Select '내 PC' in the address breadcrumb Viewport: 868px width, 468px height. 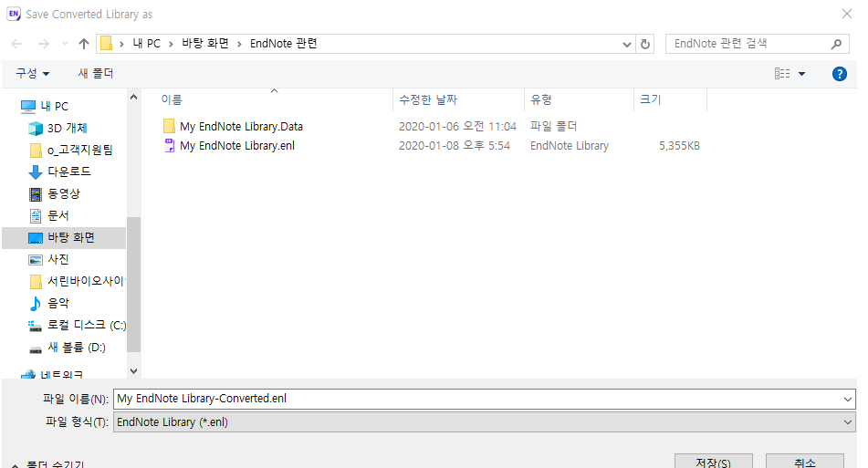point(147,44)
